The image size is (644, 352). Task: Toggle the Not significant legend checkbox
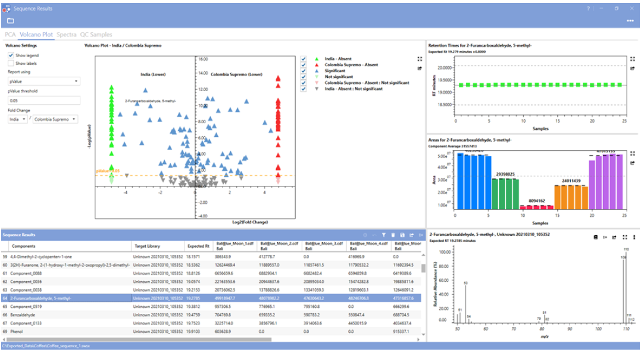pos(304,77)
